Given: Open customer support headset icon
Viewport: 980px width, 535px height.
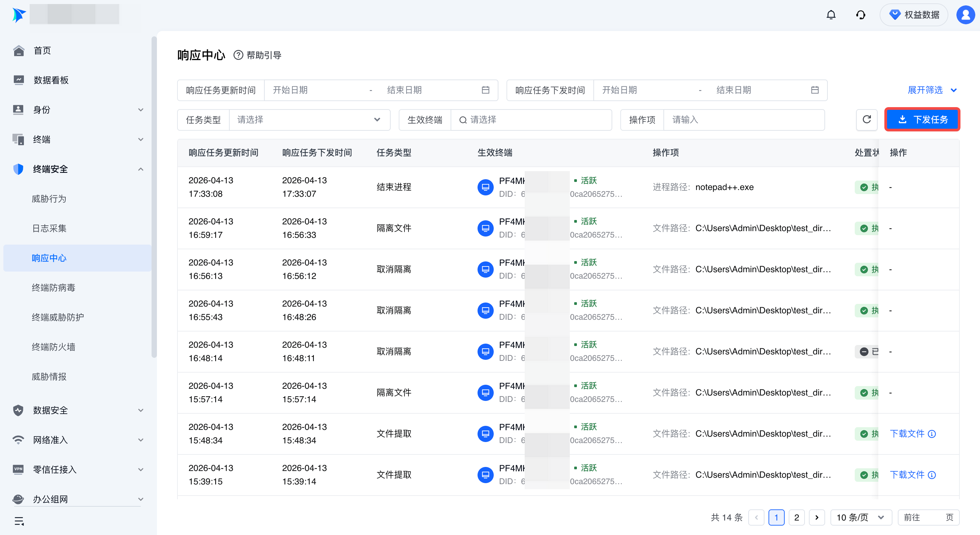Looking at the screenshot, I should tap(860, 15).
